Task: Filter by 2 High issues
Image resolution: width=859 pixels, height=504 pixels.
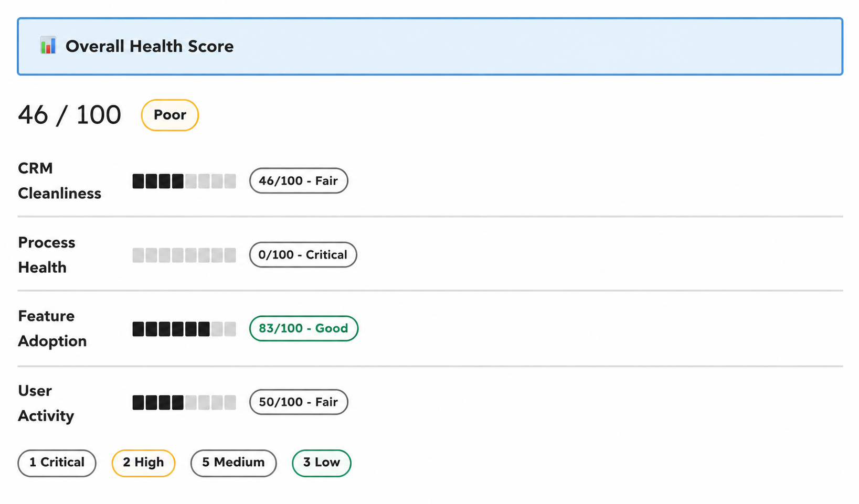Action: click(x=143, y=463)
